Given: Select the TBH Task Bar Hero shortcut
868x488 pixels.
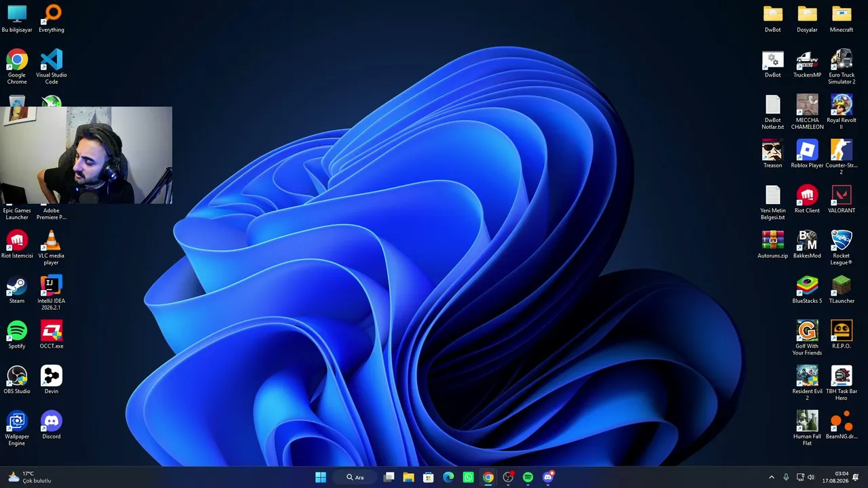Looking at the screenshot, I should click(842, 384).
